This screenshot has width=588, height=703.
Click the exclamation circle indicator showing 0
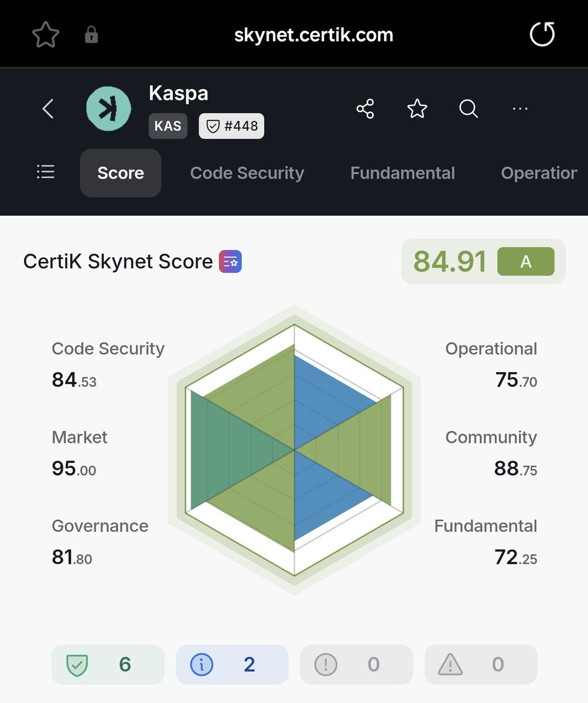355,664
